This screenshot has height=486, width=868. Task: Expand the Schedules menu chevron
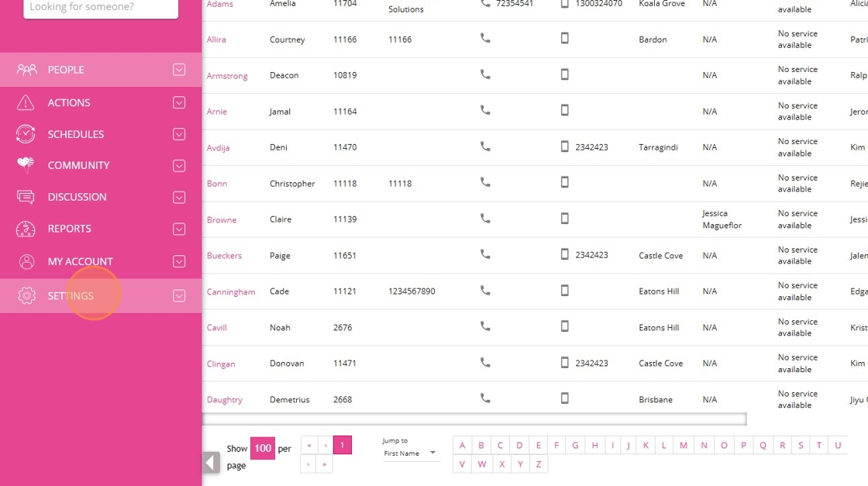[x=179, y=134]
